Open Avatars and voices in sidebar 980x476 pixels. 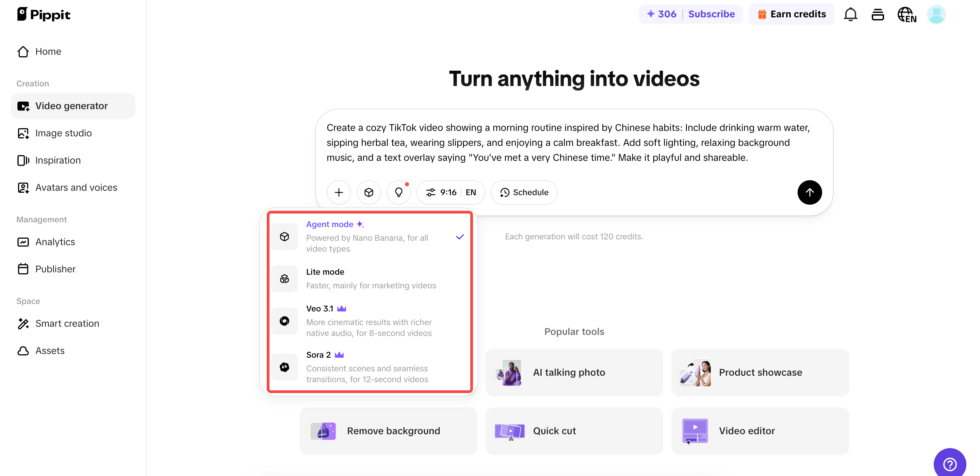[76, 187]
